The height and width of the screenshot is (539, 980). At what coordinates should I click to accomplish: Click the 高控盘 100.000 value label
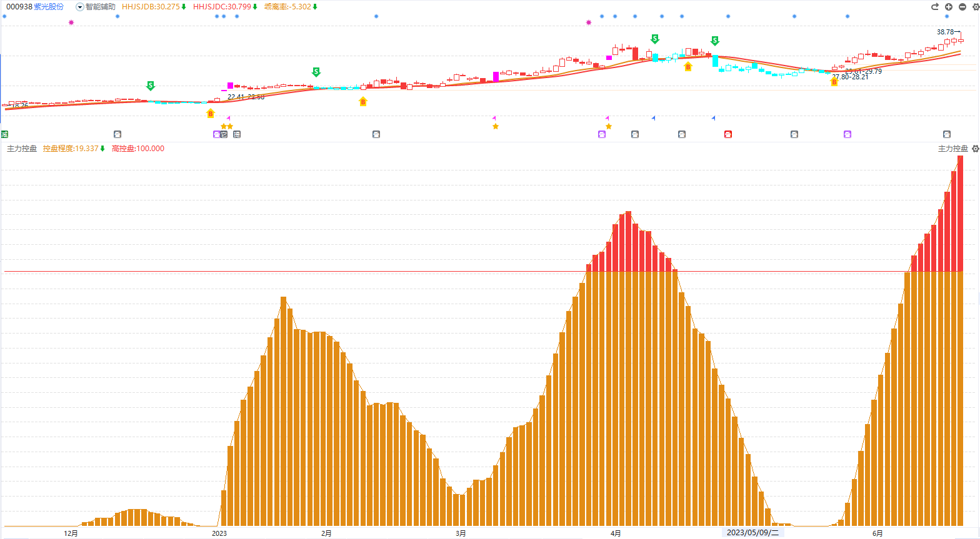point(138,149)
